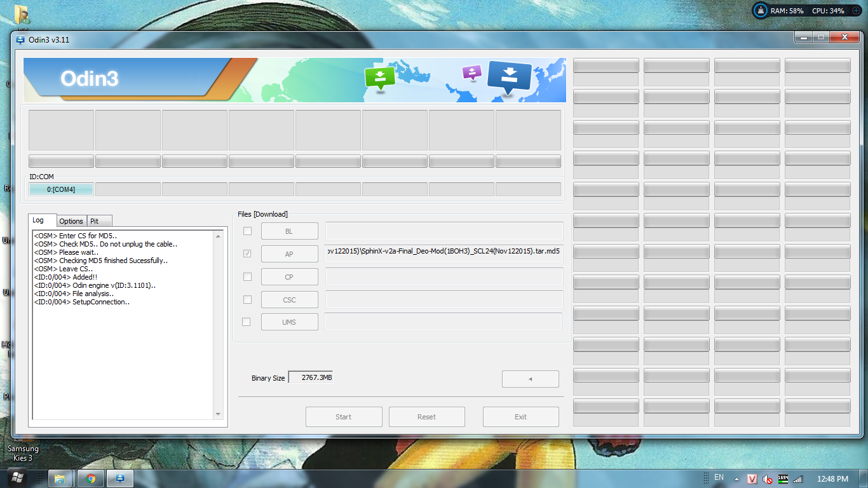Click the 'SetupConnection..' log line
The height and width of the screenshot is (488, 868).
[82, 302]
